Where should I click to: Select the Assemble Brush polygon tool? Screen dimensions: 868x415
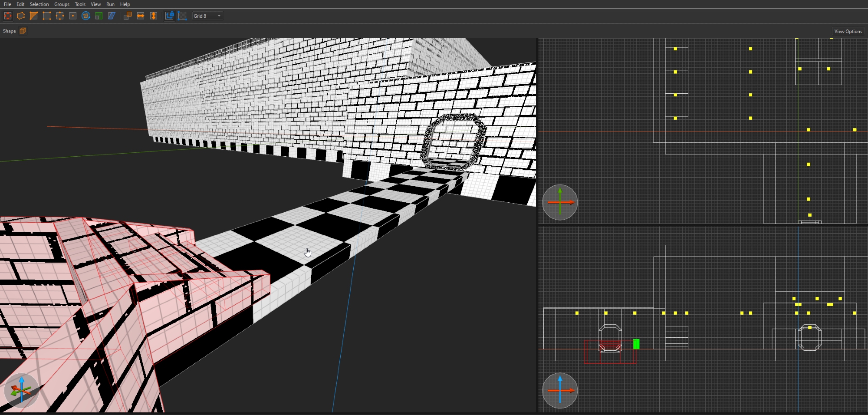(x=21, y=16)
